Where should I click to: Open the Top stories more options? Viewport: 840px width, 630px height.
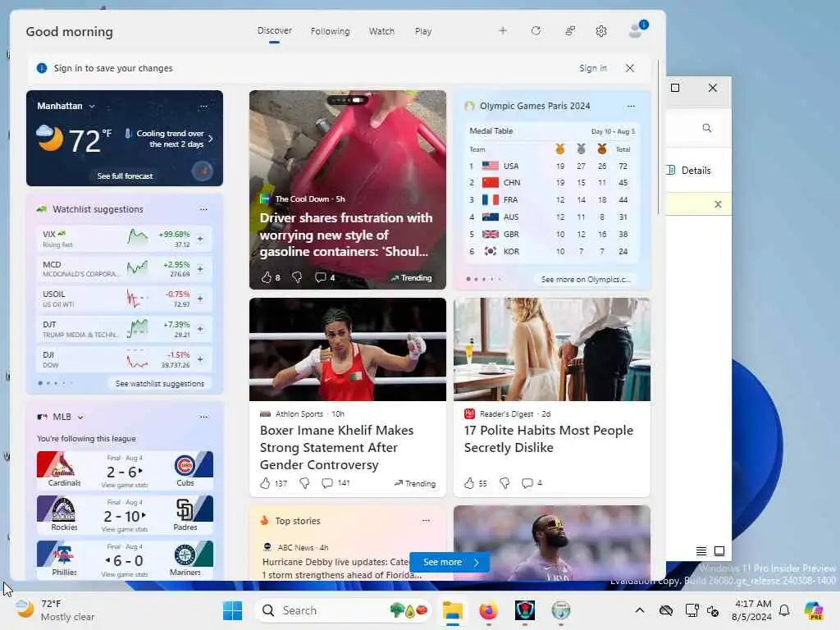(426, 520)
